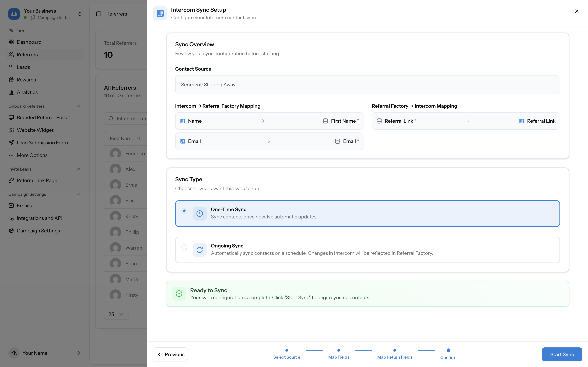Open Website Widget via its grid icon

coord(11,130)
